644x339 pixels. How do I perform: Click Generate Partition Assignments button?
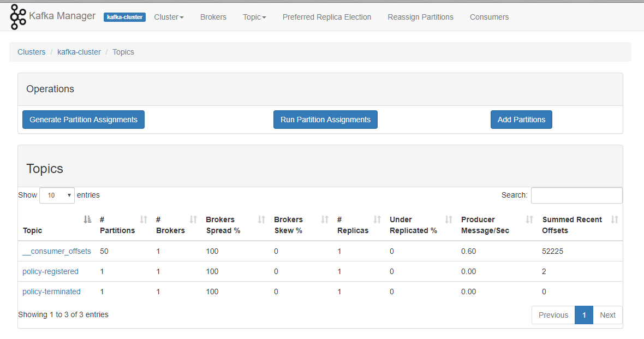tap(84, 120)
